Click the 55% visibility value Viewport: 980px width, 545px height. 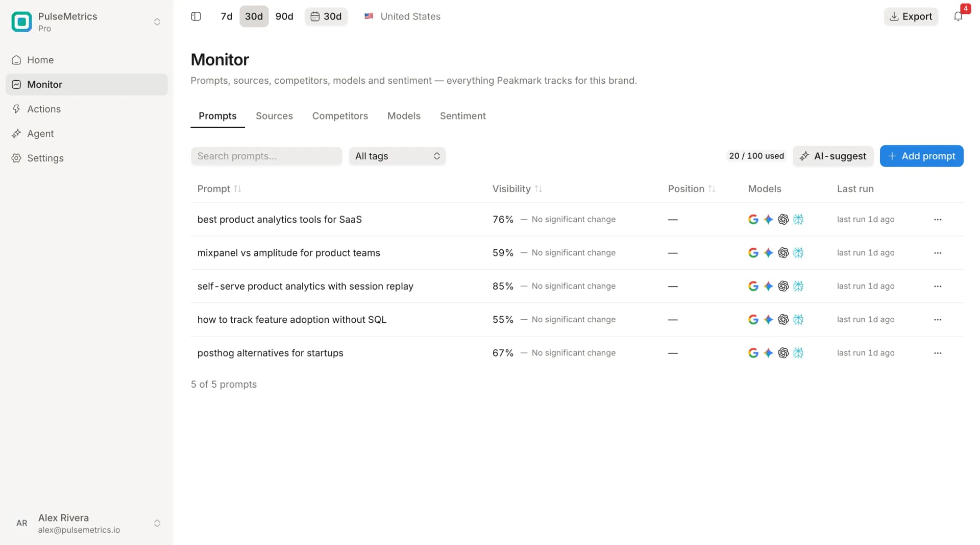[x=503, y=320]
